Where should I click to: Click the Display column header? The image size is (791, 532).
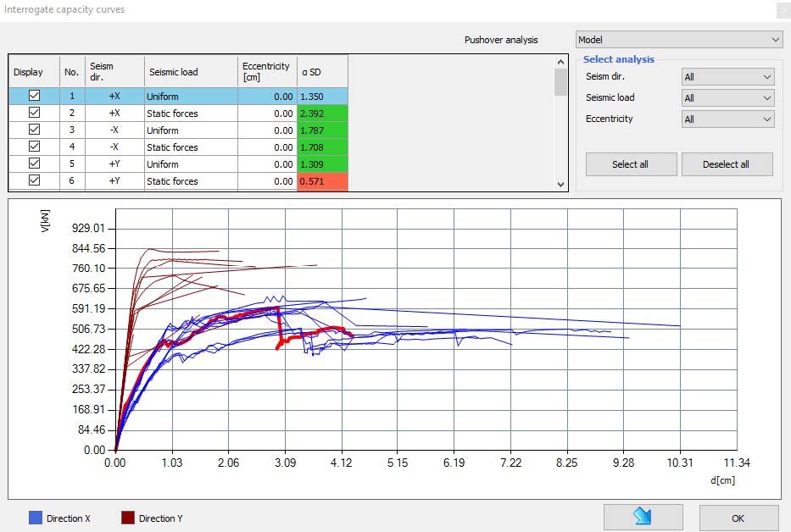click(34, 72)
